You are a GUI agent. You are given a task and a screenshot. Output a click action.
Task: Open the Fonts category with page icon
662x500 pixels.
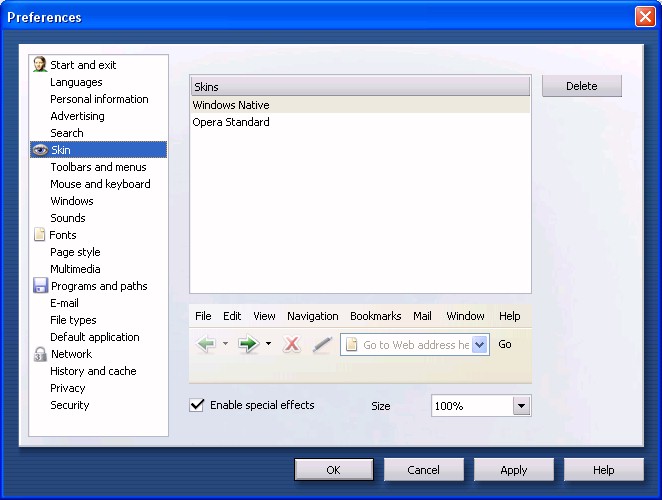coord(62,235)
